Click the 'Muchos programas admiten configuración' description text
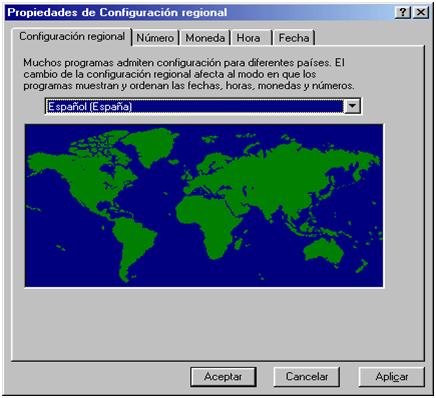 coord(189,74)
